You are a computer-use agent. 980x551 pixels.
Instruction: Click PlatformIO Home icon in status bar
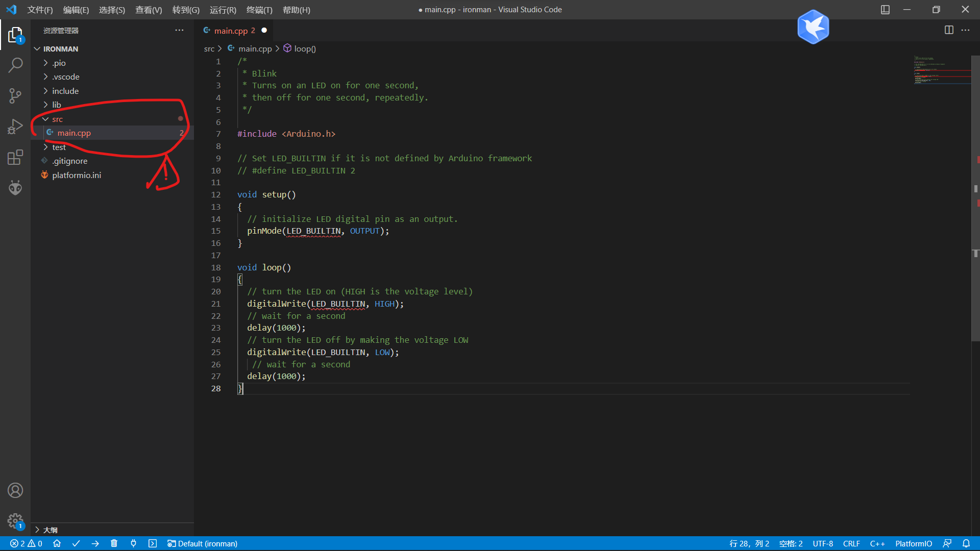click(57, 543)
